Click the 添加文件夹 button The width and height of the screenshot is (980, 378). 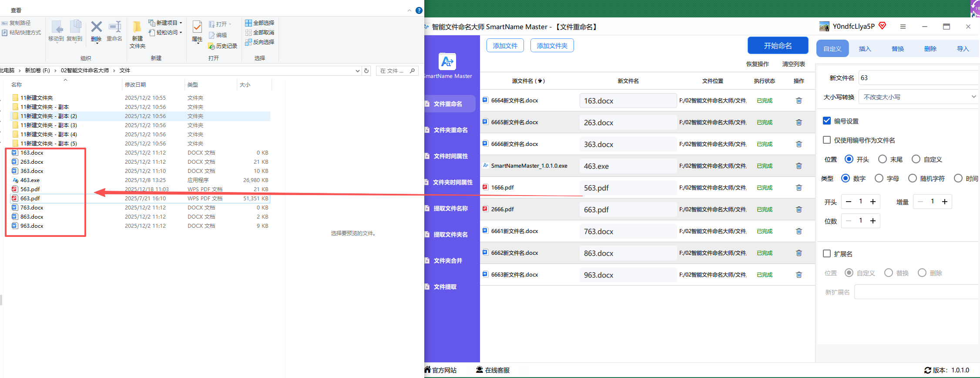(x=552, y=45)
